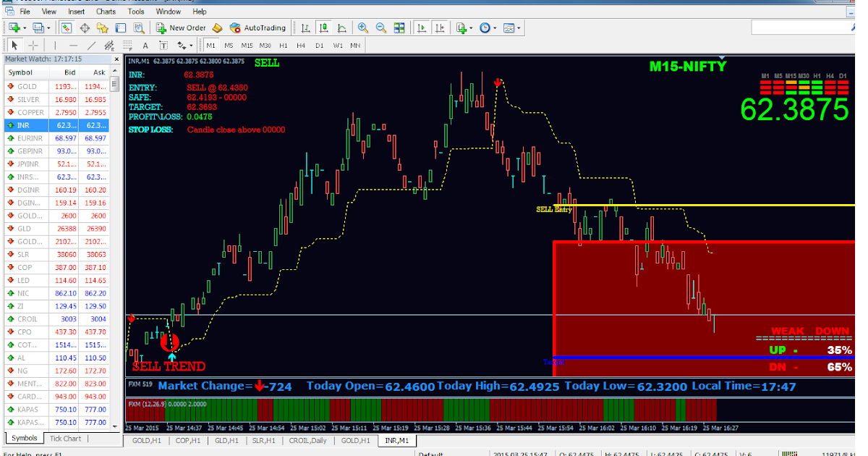This screenshot has width=868, height=456.
Task: Select the Text Label tool
Action: pos(163,46)
